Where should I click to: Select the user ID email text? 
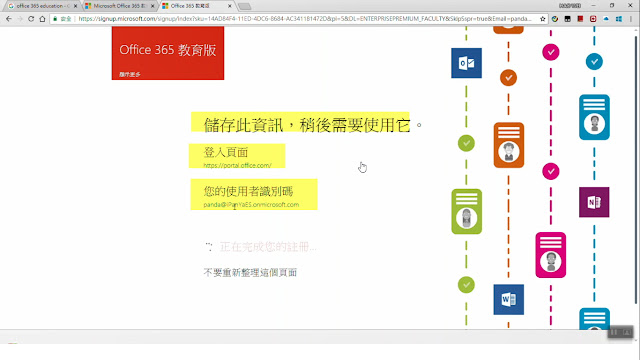(251, 204)
